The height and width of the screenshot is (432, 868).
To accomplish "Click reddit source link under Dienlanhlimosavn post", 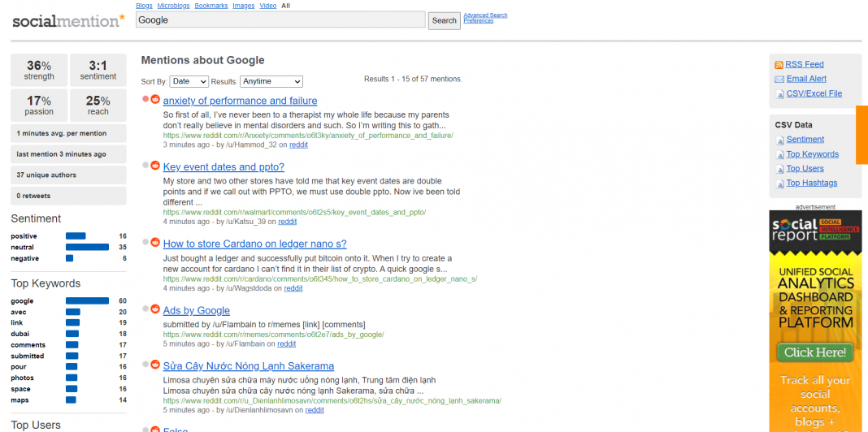I will (315, 410).
